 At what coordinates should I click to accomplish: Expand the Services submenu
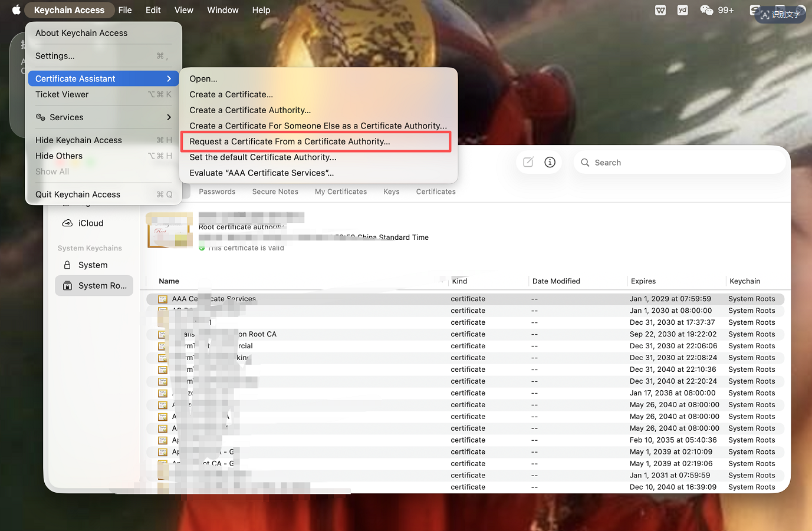(x=169, y=117)
